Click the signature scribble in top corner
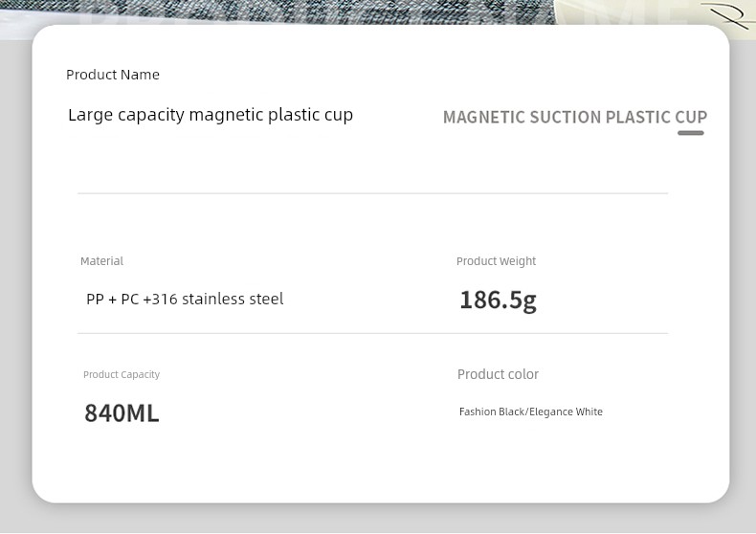 [727, 14]
